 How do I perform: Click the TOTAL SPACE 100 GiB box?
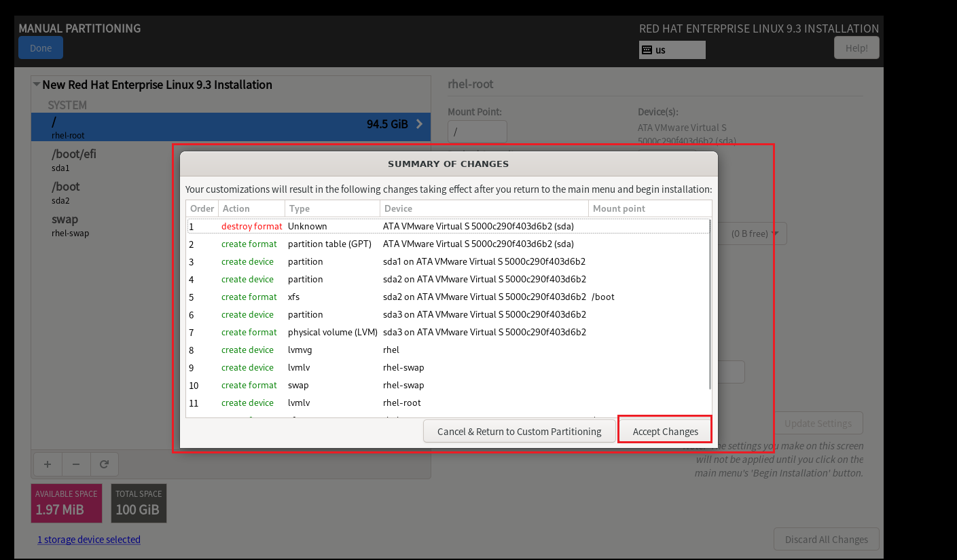(139, 503)
